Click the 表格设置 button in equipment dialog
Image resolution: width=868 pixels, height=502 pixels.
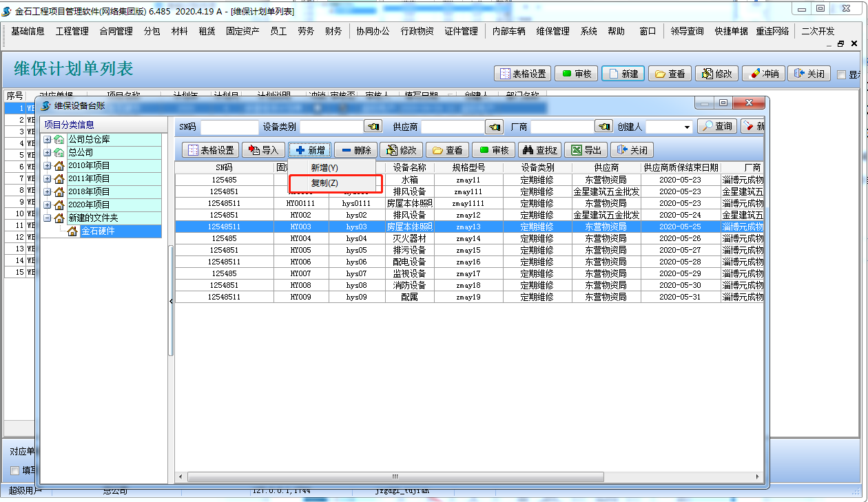[x=210, y=150]
